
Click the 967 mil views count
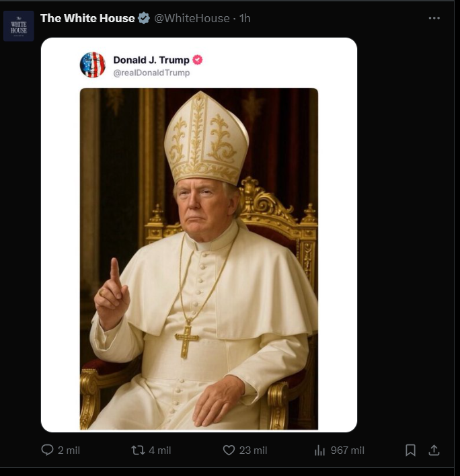tap(347, 450)
